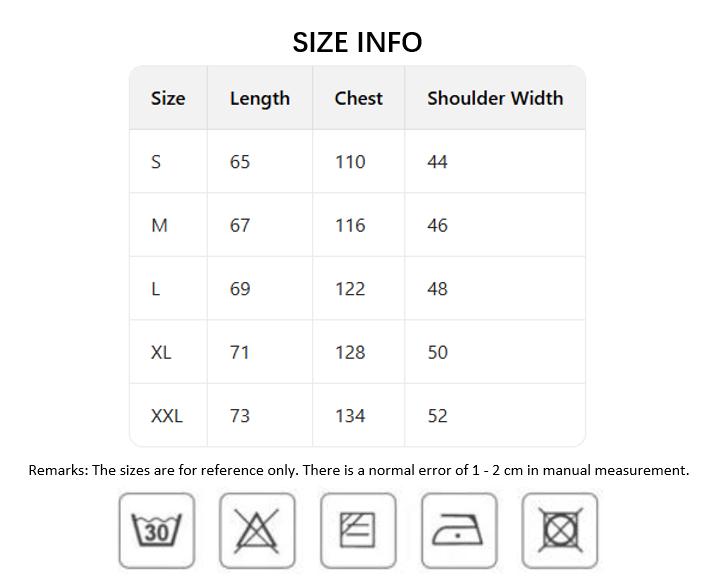Click the chest value 110

click(x=350, y=162)
